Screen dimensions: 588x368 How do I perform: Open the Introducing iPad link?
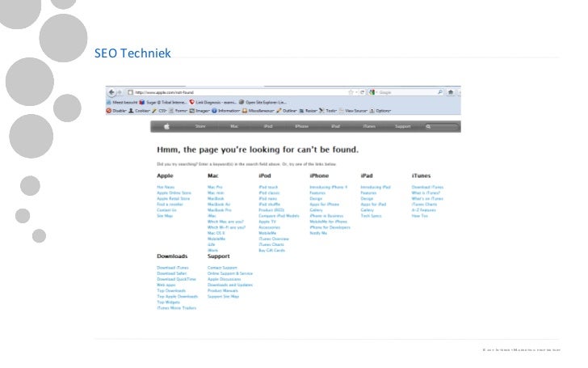point(376,187)
